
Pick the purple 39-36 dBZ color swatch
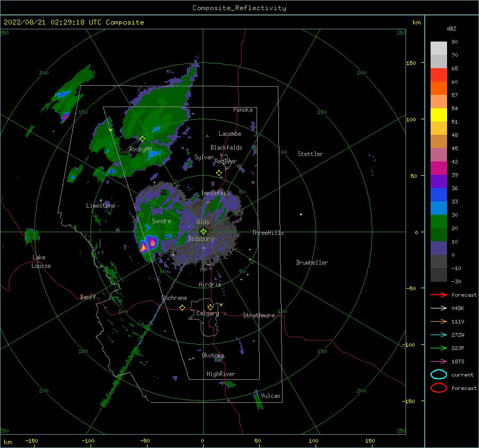point(439,182)
